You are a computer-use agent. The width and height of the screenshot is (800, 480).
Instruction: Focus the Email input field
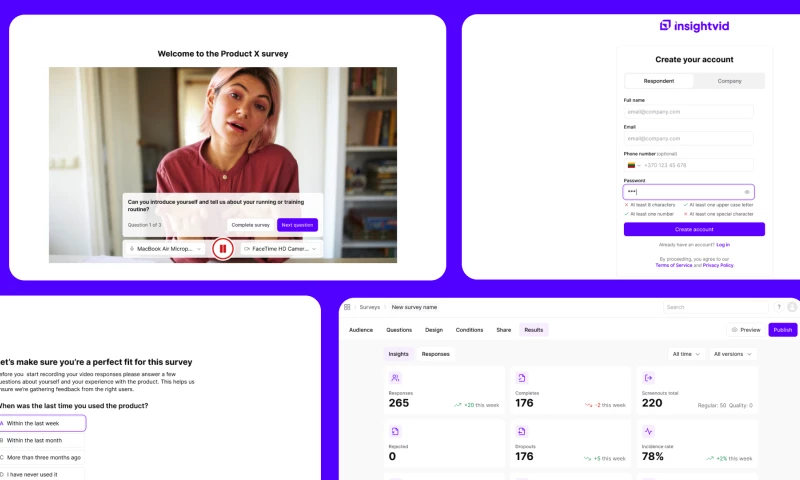click(x=688, y=139)
